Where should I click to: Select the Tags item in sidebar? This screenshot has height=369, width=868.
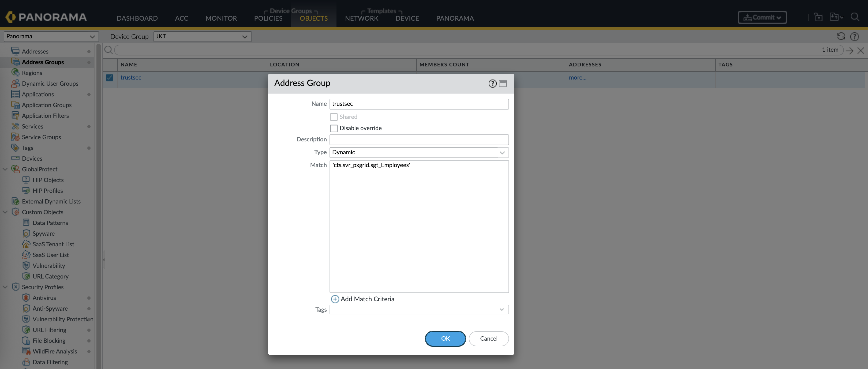point(27,148)
